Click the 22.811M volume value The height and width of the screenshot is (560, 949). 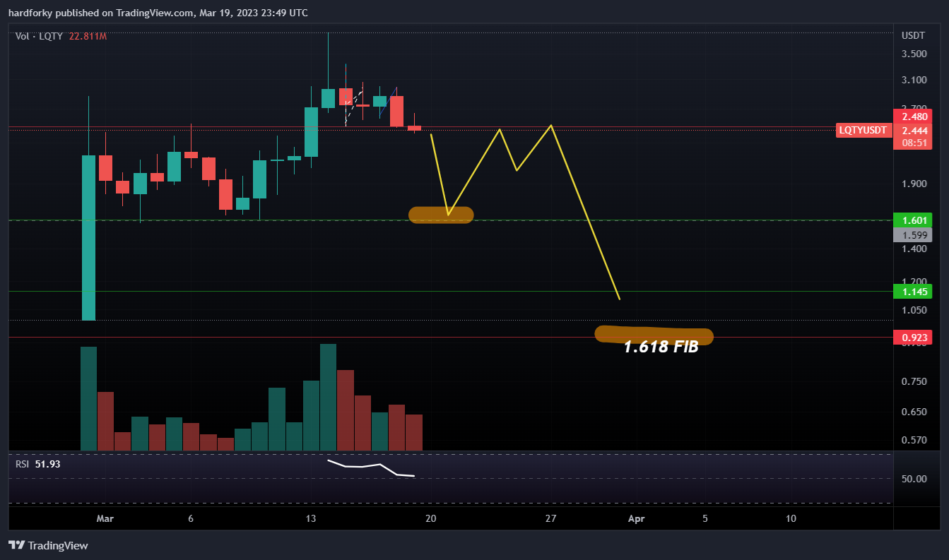coord(88,36)
